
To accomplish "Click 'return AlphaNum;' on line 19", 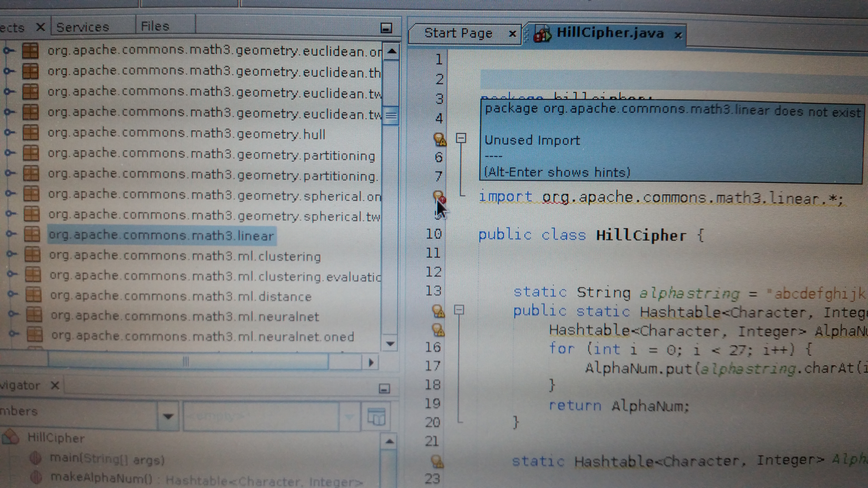I will tap(619, 406).
